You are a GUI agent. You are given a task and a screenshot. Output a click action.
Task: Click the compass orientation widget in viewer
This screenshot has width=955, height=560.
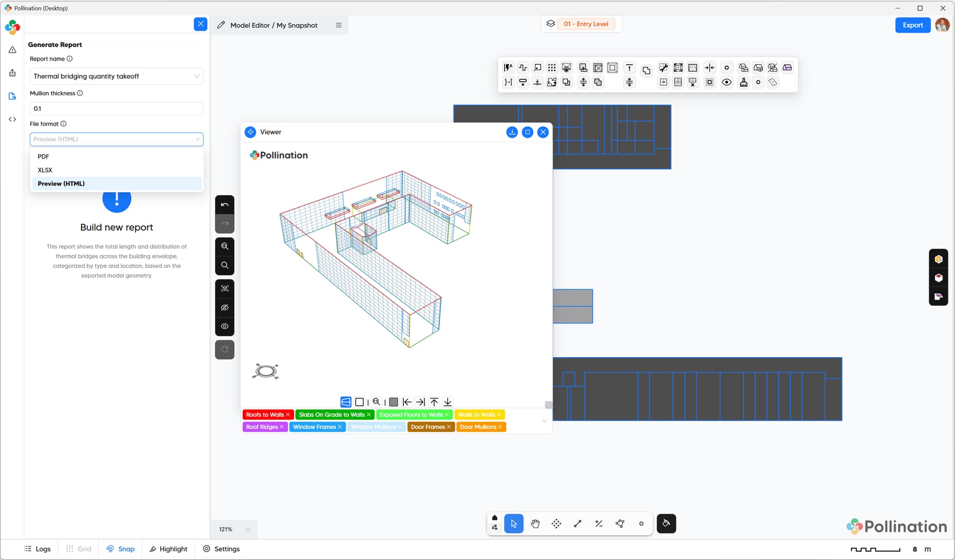(x=266, y=372)
